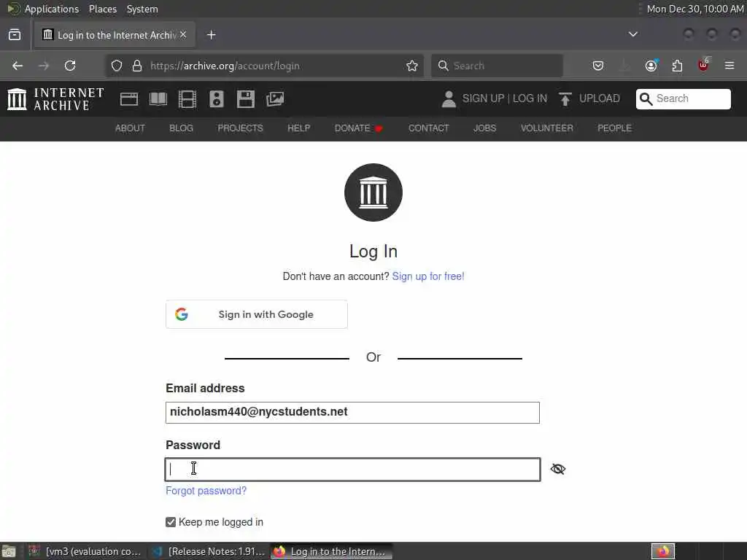Open the Firefox hamburger menu
This screenshot has width=747, height=560.
pyautogui.click(x=729, y=66)
